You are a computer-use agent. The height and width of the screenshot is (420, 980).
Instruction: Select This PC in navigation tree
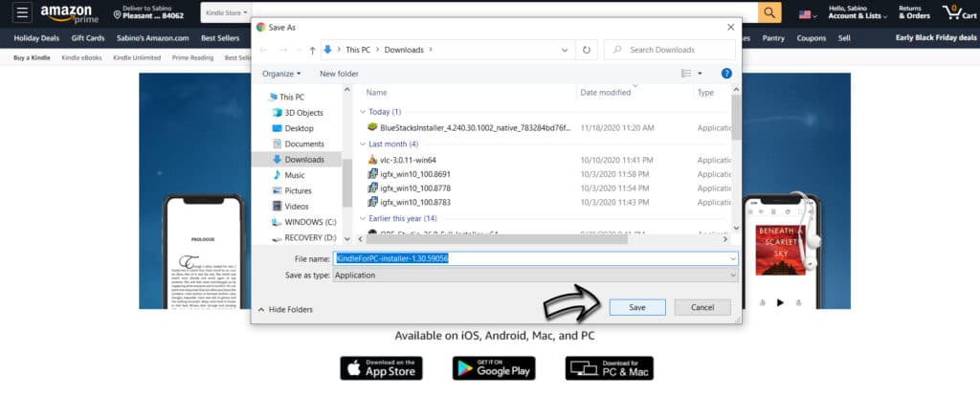point(285,97)
